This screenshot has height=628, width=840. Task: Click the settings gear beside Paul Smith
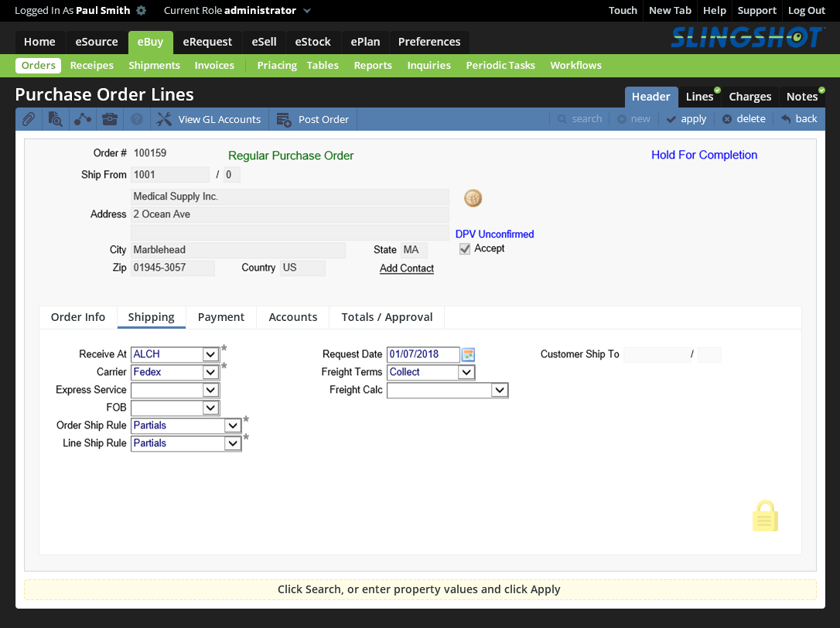pos(141,11)
